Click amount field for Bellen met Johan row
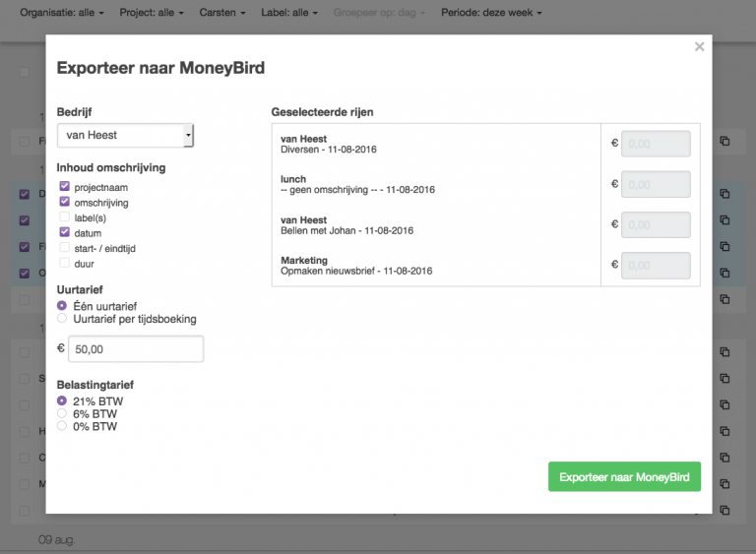756x554 pixels. 656,224
